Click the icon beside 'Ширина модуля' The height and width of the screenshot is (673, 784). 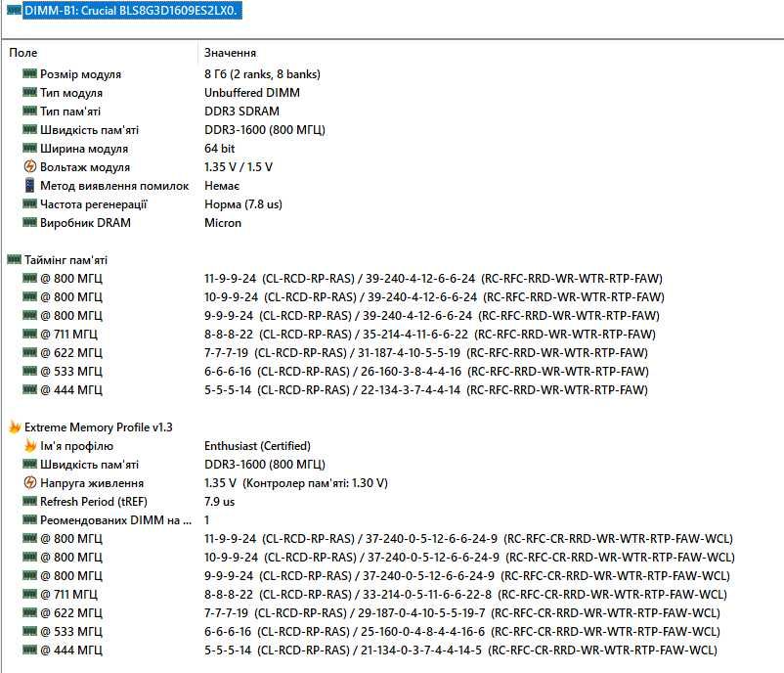click(30, 148)
